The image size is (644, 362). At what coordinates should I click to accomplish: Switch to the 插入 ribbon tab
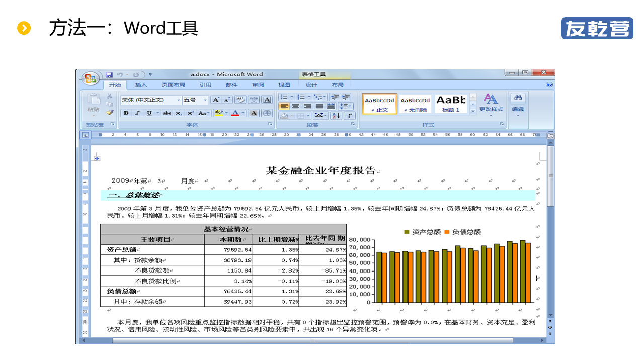[141, 85]
